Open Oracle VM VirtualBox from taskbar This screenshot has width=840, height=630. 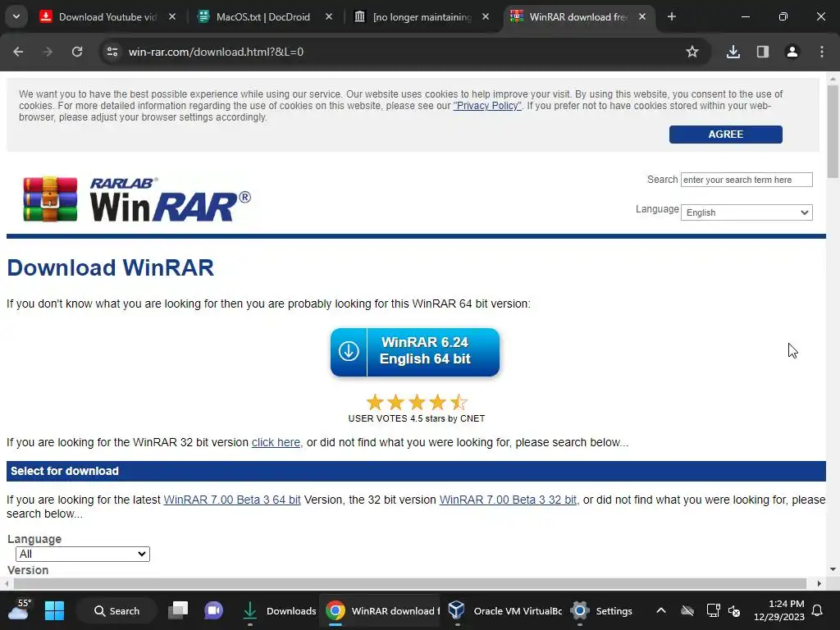point(504,610)
